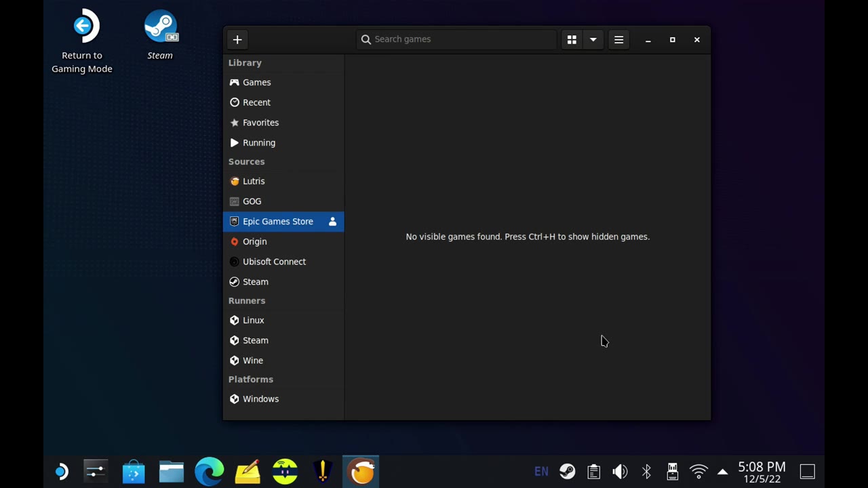Open the volume control in tray
Viewport: 868px width, 488px height.
click(620, 471)
